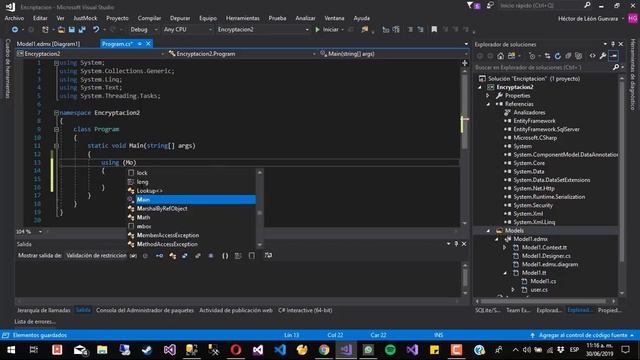Collapse the Models folder in Solution Explorer
The width and height of the screenshot is (640, 360).
[x=488, y=231]
